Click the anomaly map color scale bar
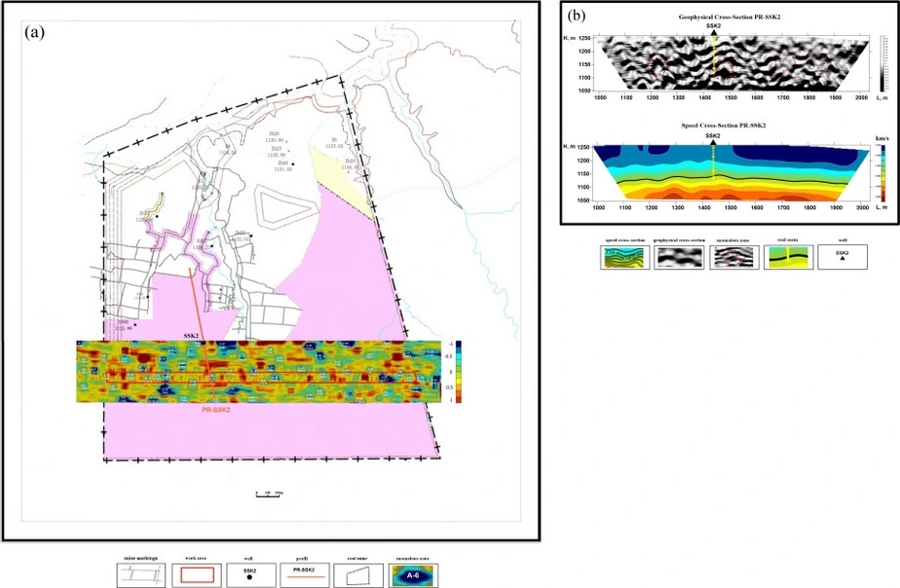900x588 pixels. [456, 371]
